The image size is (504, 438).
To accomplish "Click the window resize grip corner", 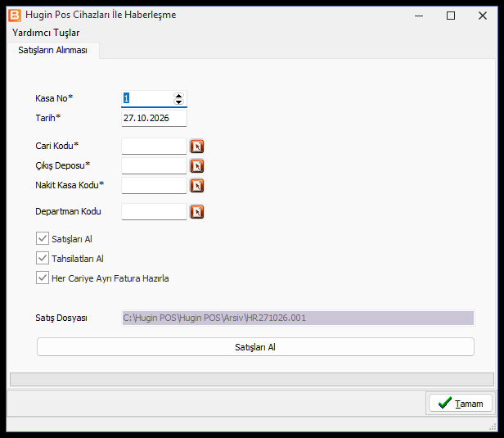I will click(493, 427).
